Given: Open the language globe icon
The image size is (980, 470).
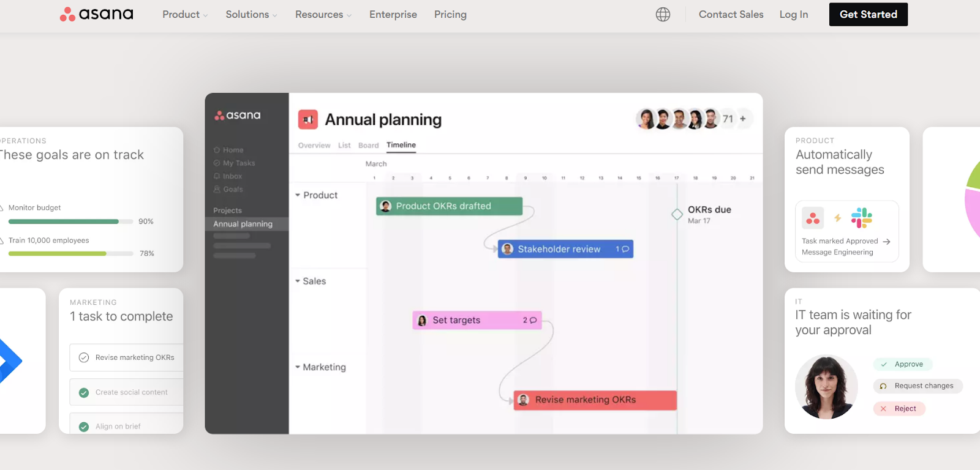Looking at the screenshot, I should click(663, 14).
